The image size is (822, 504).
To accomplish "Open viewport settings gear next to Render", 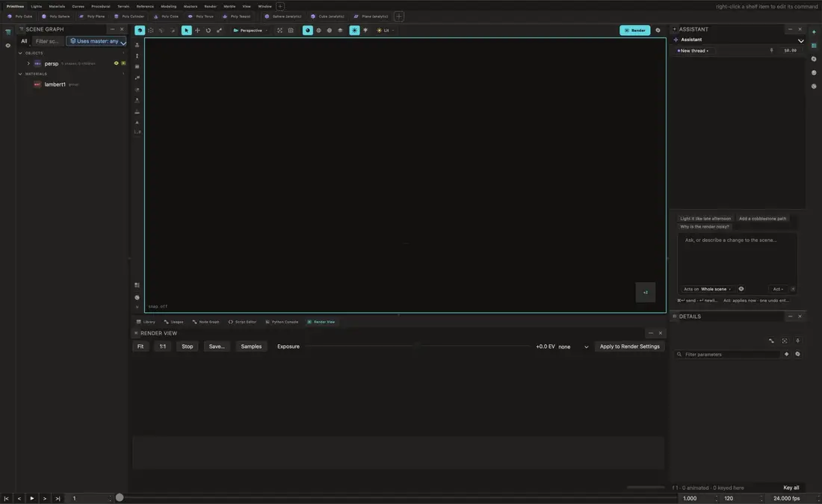I will (658, 31).
